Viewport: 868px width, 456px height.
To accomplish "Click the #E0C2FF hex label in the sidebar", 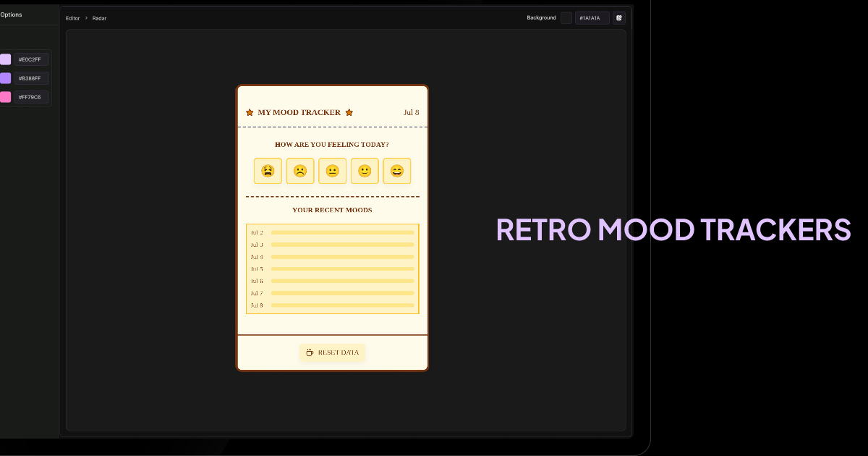I will click(x=30, y=59).
